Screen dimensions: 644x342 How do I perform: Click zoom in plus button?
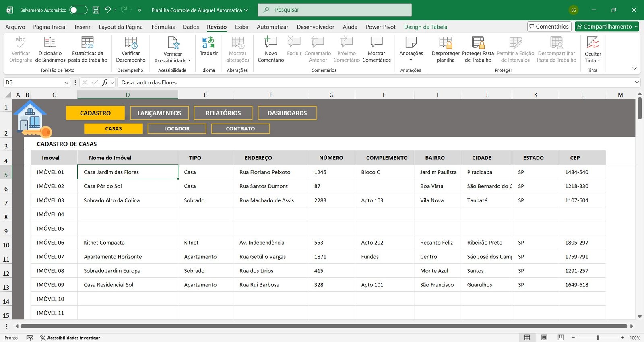tap(622, 338)
